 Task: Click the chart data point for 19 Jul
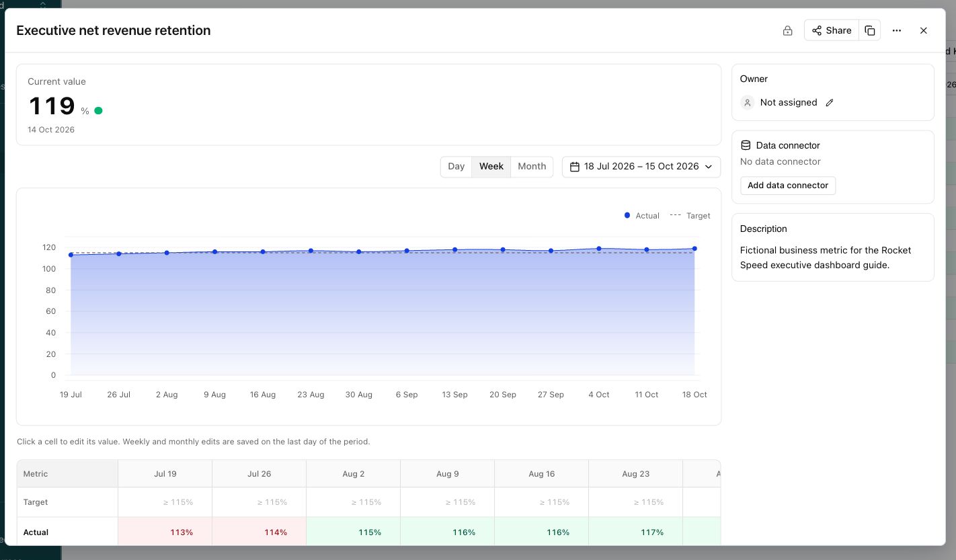71,255
